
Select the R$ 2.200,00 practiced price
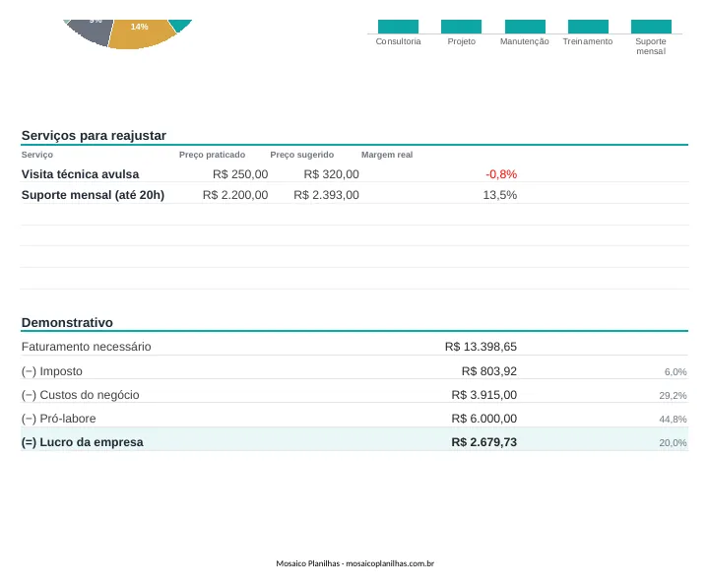tap(235, 195)
